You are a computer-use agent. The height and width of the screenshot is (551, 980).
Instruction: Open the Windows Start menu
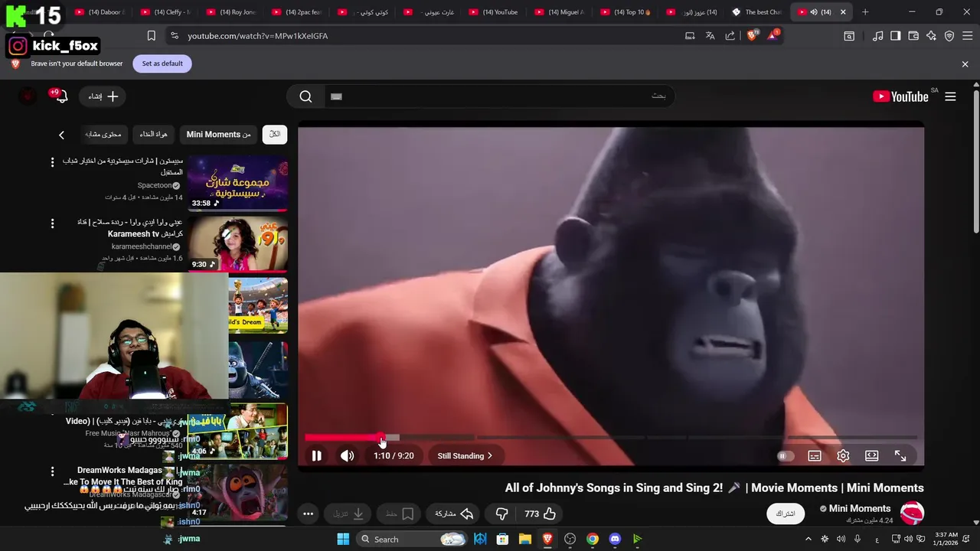pyautogui.click(x=343, y=539)
